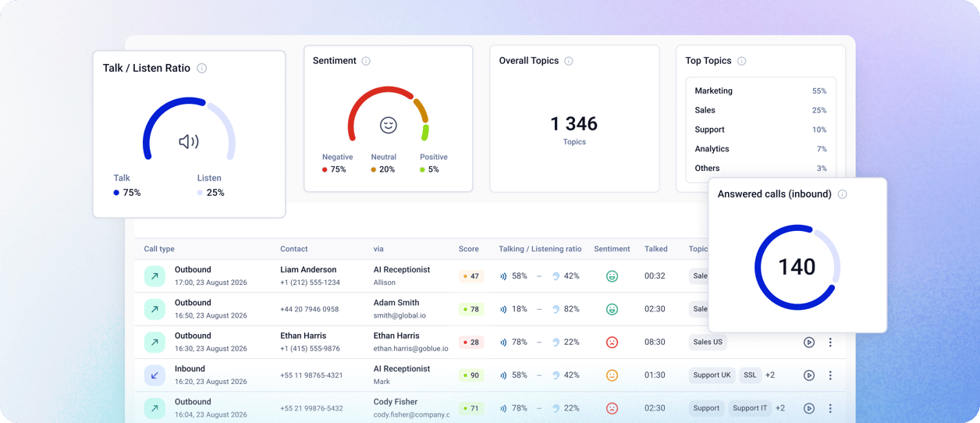Click score badge 71

[x=471, y=408]
